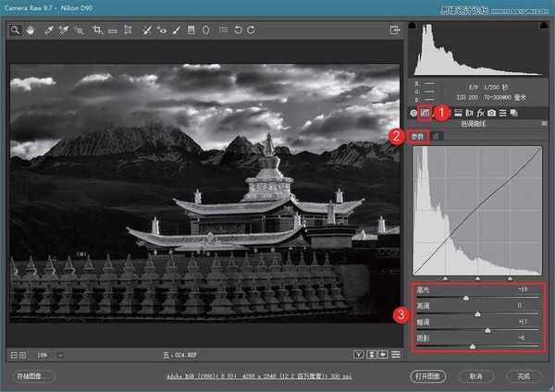Viewport: 555px width, 392px height.
Task: Select the Adjustment Brush tool
Action: 176,31
